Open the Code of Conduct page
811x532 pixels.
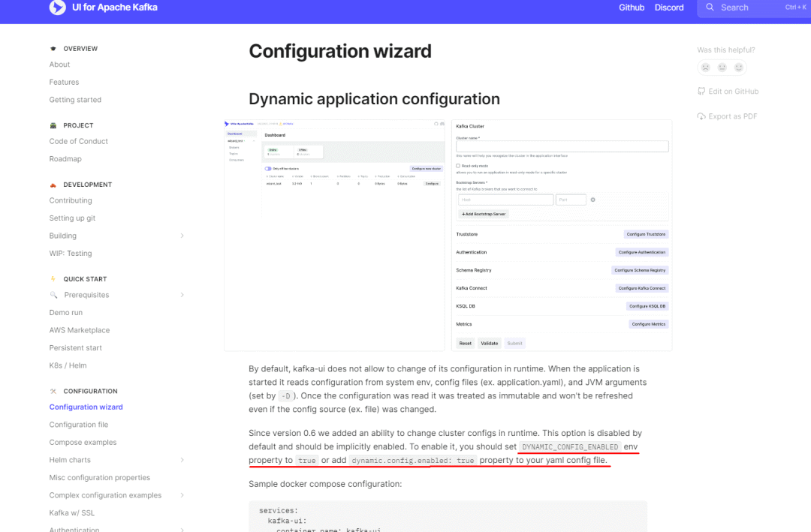[79, 141]
